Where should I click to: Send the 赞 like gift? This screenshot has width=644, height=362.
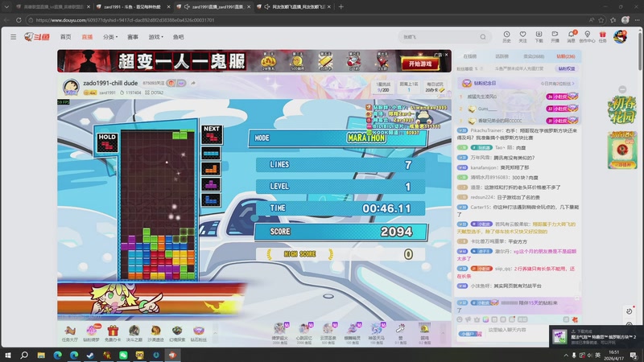[x=400, y=333]
